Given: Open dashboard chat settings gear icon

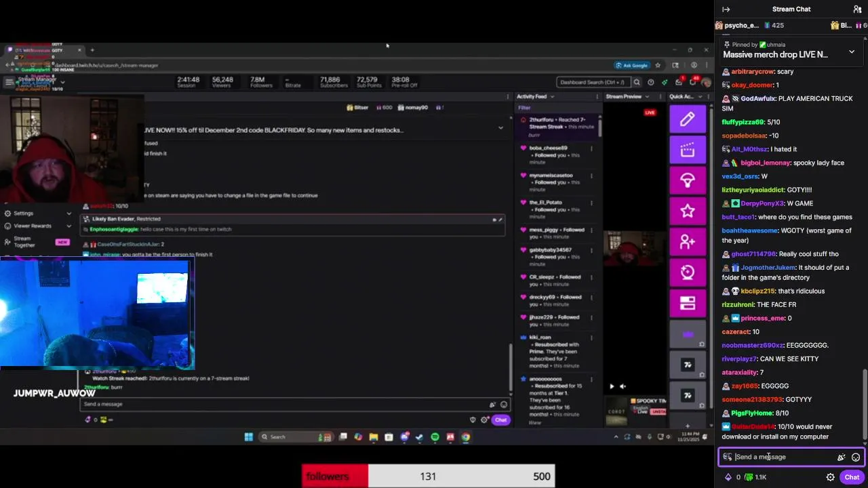Looking at the screenshot, I should 484,420.
